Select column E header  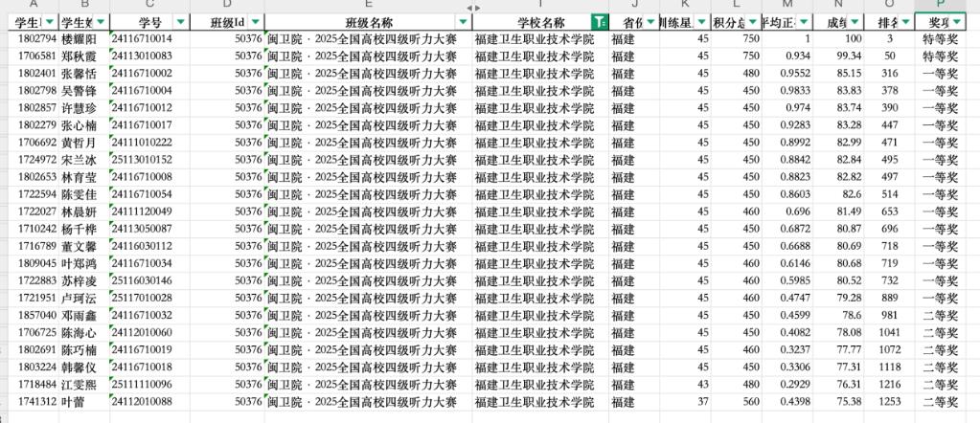368,6
